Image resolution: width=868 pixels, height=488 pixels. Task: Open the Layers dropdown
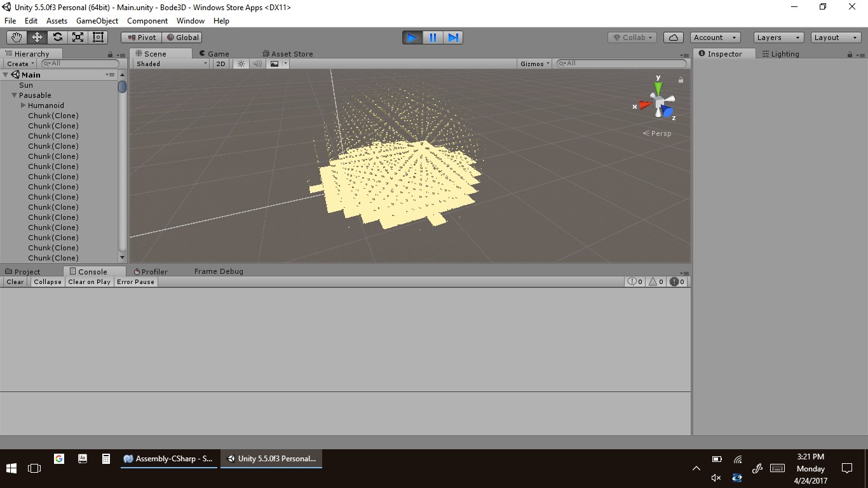click(778, 37)
